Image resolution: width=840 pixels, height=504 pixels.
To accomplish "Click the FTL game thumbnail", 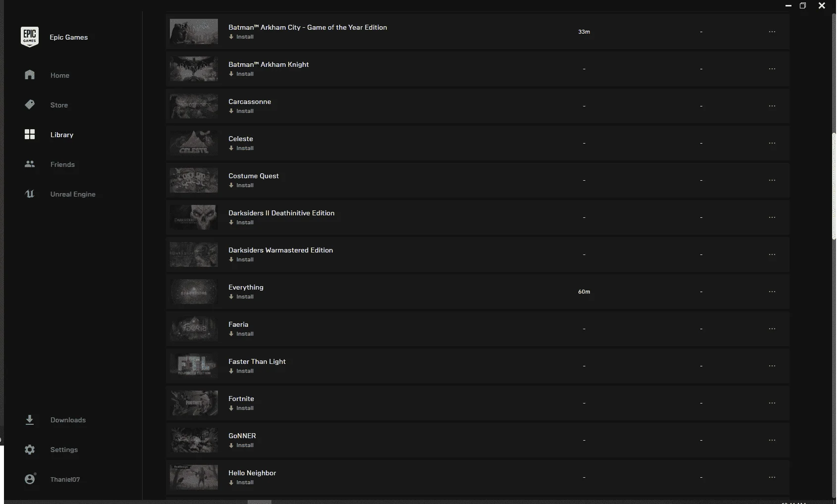I will 194,366.
